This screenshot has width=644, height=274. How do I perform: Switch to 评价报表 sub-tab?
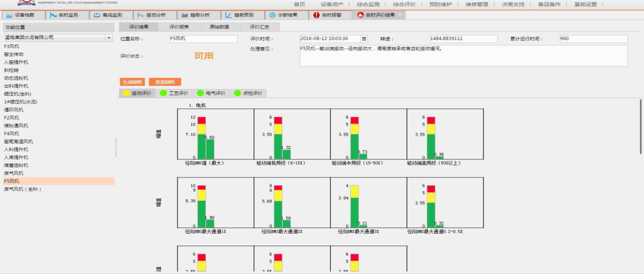click(x=179, y=27)
